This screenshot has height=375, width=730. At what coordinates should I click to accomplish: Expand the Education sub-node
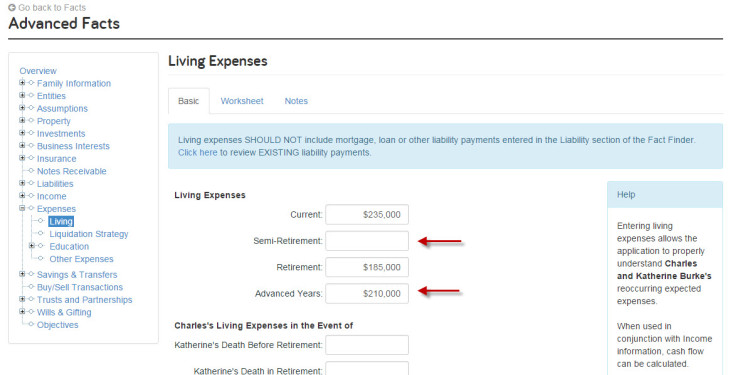click(32, 246)
